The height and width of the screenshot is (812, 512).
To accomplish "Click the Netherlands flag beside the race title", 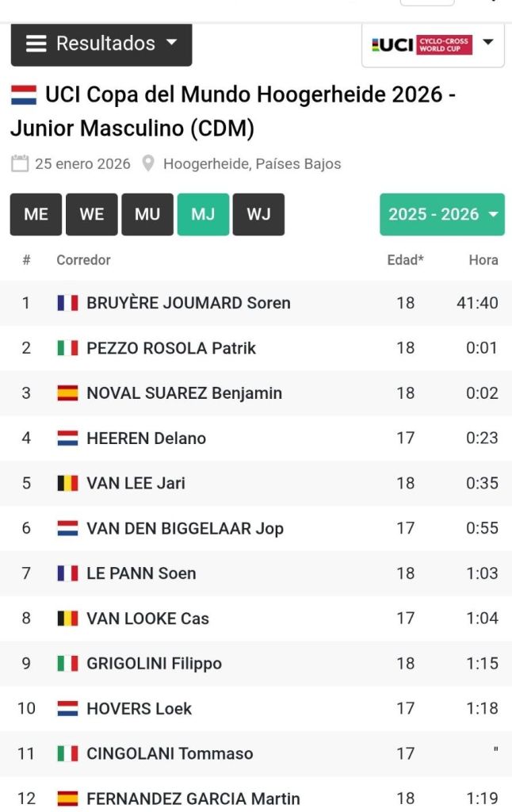I will click(24, 95).
